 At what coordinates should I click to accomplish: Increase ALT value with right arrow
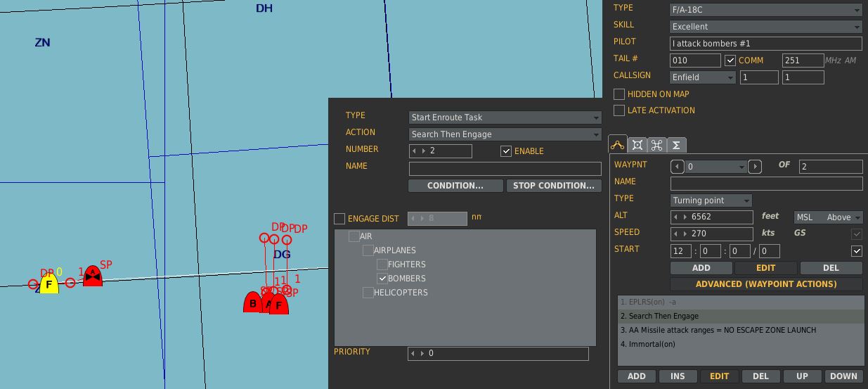pyautogui.click(x=685, y=217)
